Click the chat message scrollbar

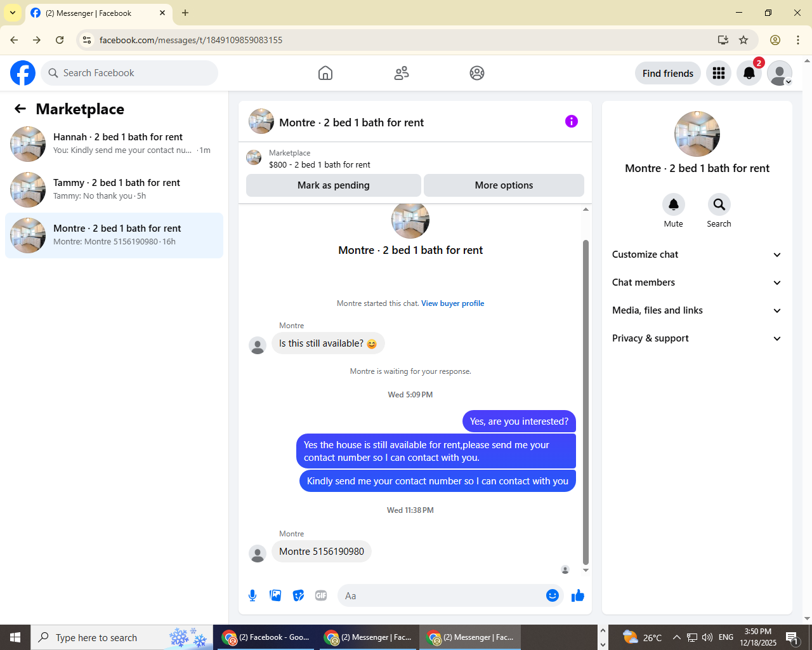tap(586, 402)
